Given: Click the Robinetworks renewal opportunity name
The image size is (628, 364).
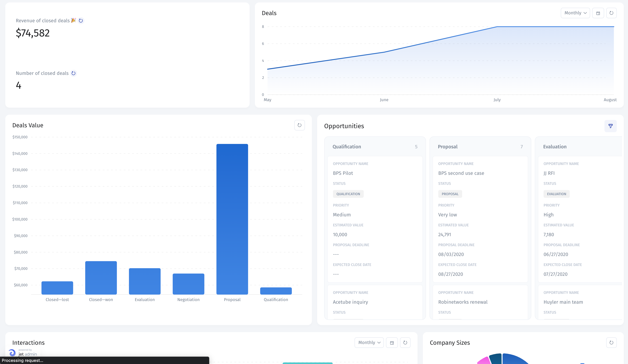Looking at the screenshot, I should (x=463, y=302).
